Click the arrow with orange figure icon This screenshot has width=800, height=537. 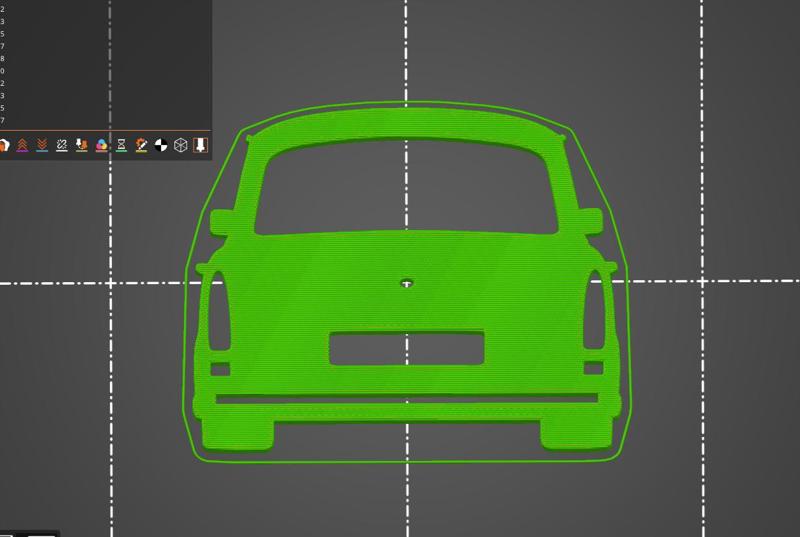pos(82,145)
